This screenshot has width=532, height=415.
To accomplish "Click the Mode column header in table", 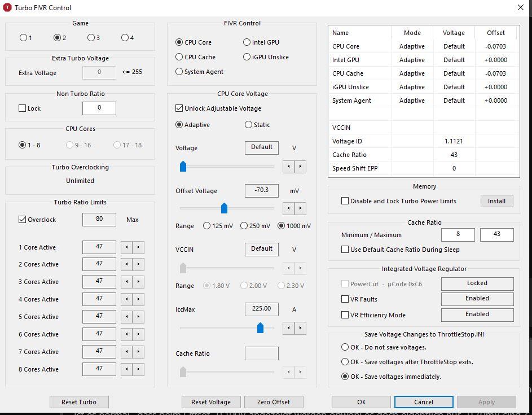I will tap(412, 33).
